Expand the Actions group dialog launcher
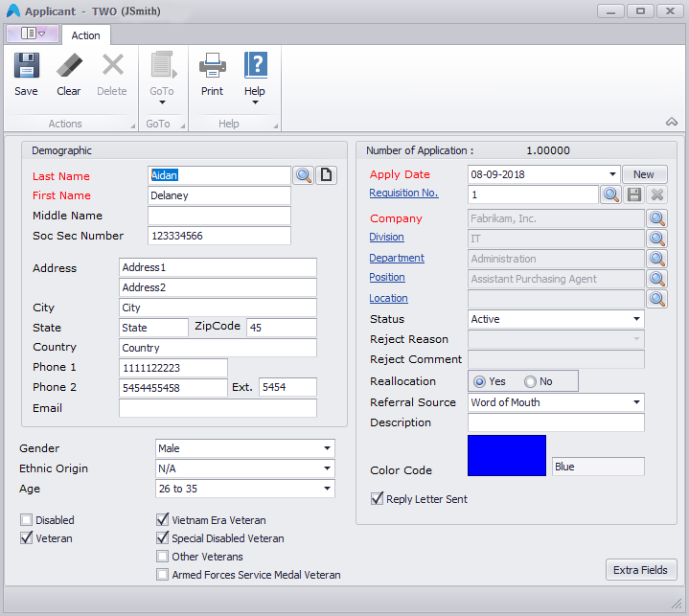The width and height of the screenshot is (689, 616). click(132, 126)
